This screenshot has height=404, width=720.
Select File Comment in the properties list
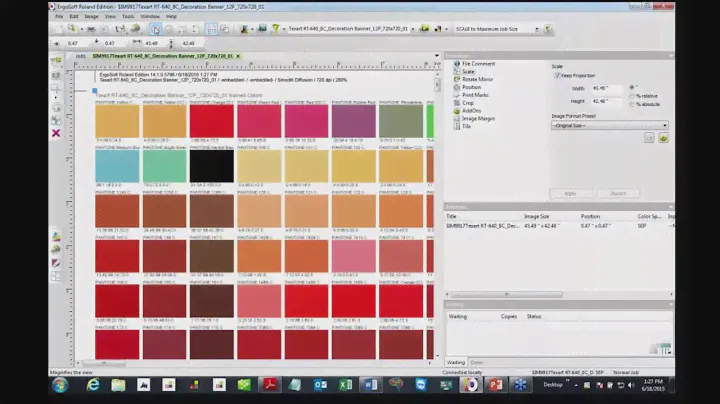pos(478,64)
